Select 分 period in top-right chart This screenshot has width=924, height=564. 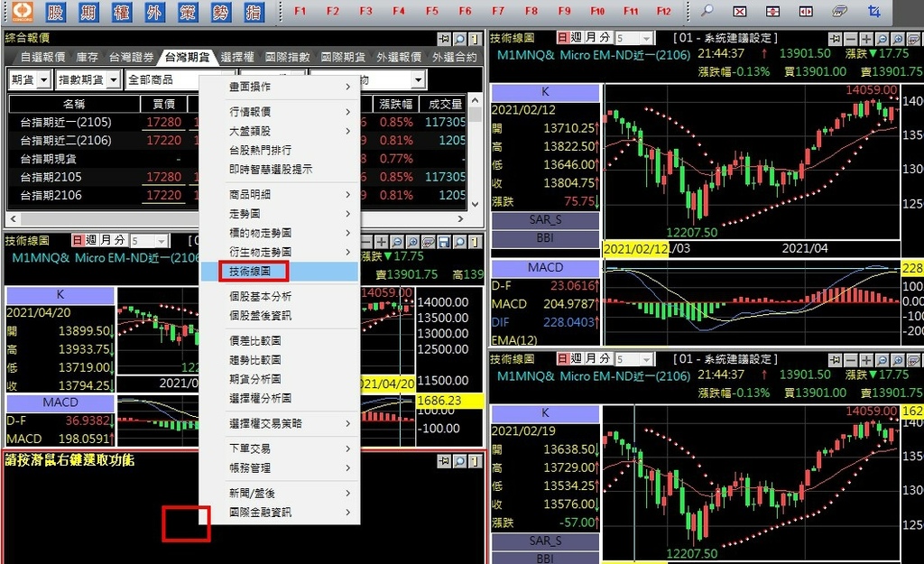pos(605,38)
